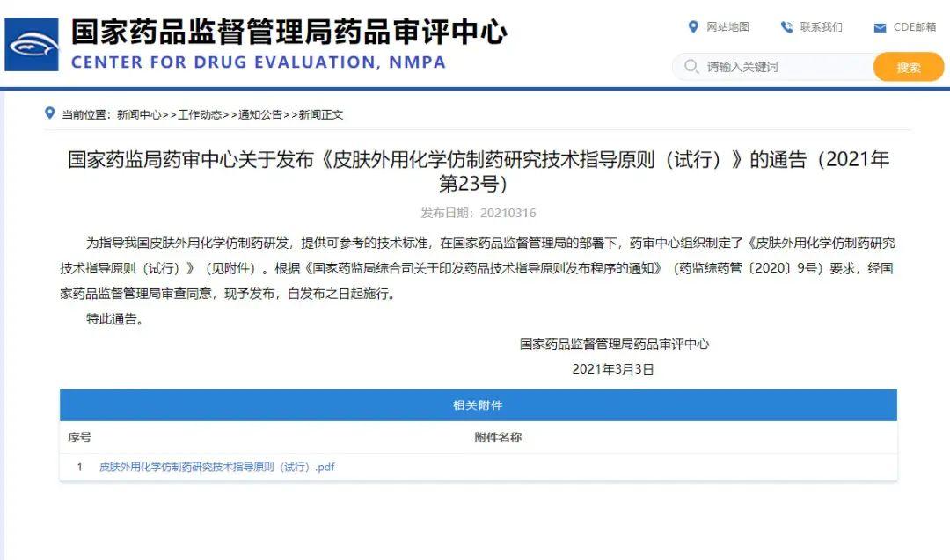Click the location pin icon beside 网站地图

[x=695, y=27]
